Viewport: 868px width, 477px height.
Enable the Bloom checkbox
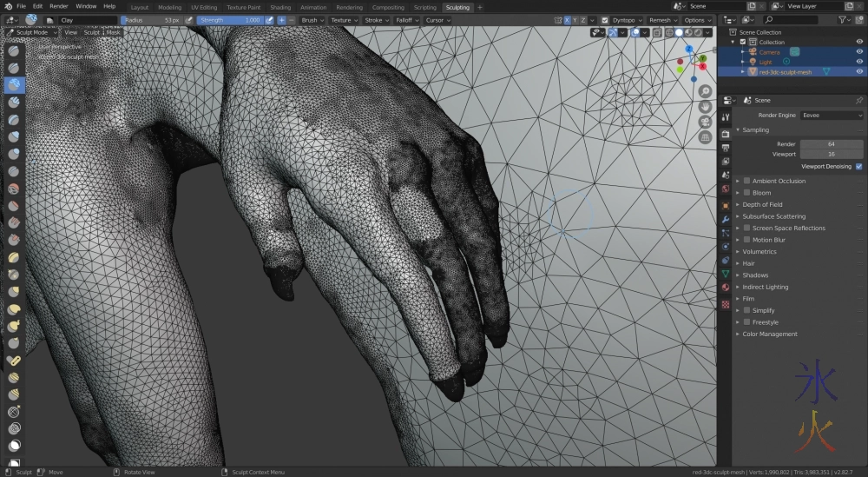click(747, 193)
